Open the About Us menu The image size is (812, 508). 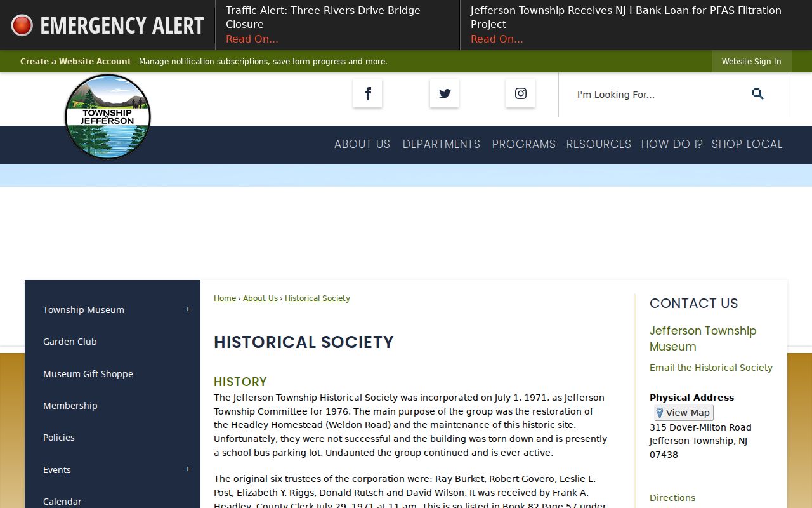tap(362, 144)
